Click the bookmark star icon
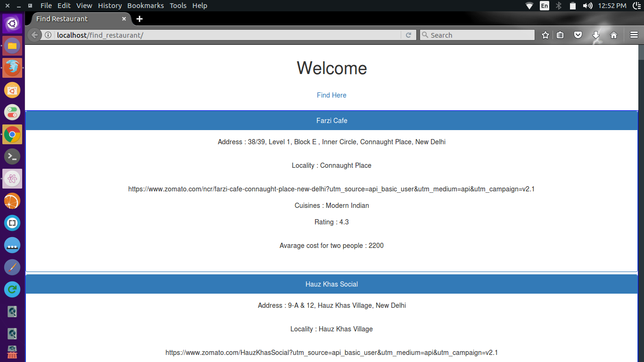This screenshot has height=362, width=644. pyautogui.click(x=545, y=35)
